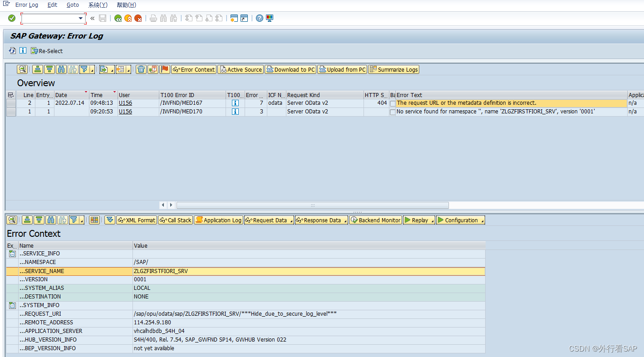Open the Overview filter dropdown arrow
The width and height of the screenshot is (644, 357).
pyautogui.click(x=93, y=70)
